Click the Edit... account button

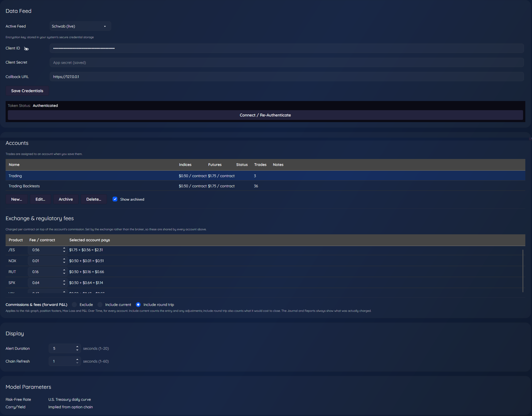pos(40,199)
